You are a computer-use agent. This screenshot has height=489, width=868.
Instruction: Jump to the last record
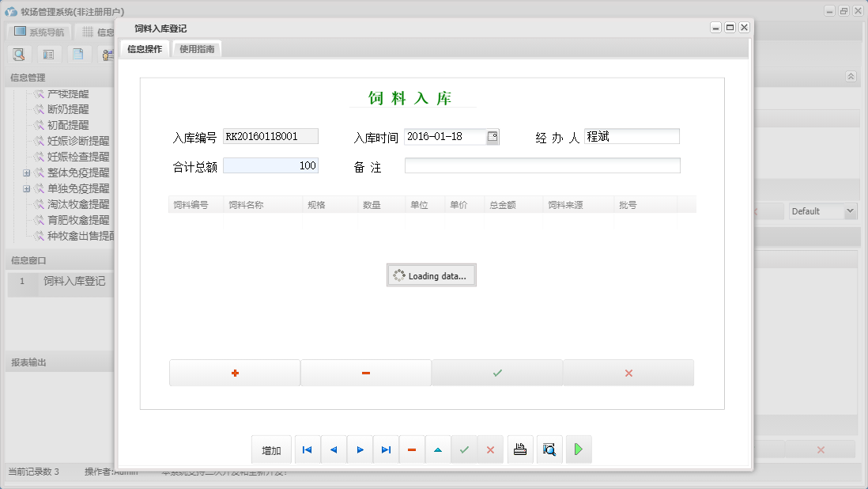[386, 449]
